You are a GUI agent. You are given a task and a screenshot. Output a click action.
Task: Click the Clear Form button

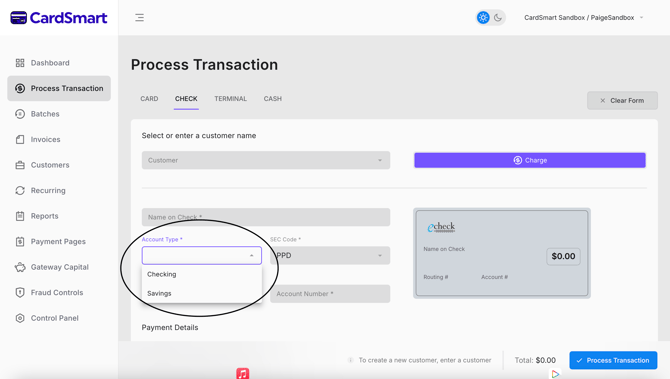pos(622,100)
